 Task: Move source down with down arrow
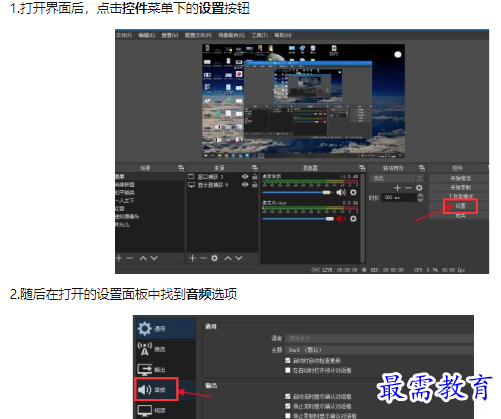[239, 258]
